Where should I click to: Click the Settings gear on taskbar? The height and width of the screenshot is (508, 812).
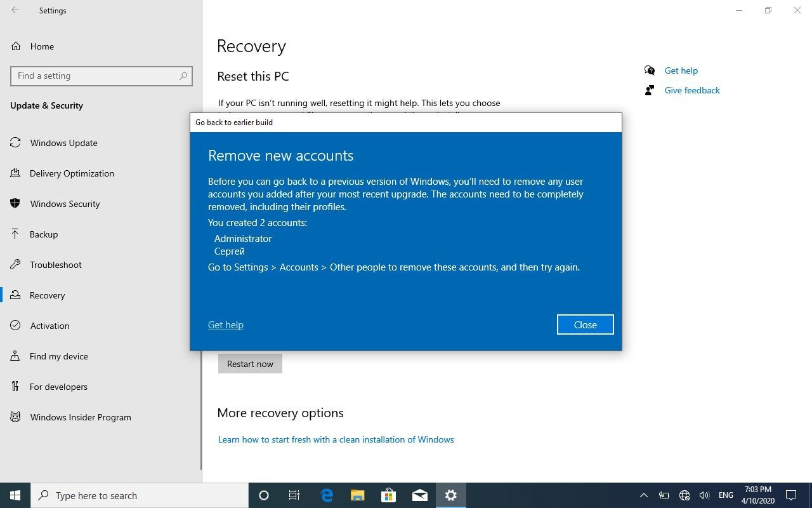pos(450,495)
